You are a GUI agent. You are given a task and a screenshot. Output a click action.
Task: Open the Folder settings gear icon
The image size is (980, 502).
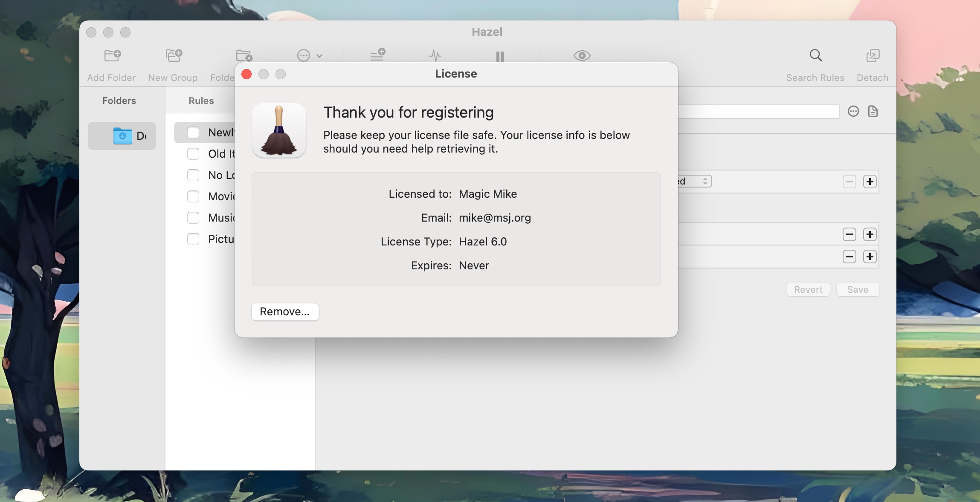click(x=244, y=56)
